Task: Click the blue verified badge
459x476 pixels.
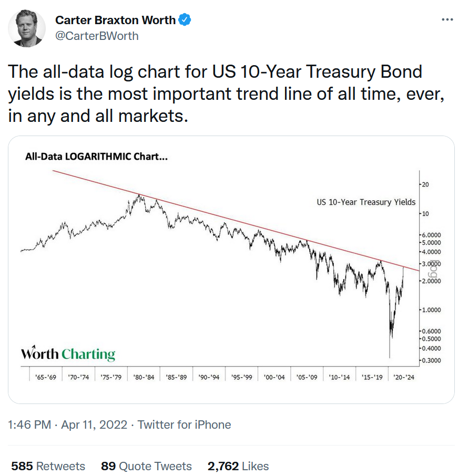Action: click(185, 20)
